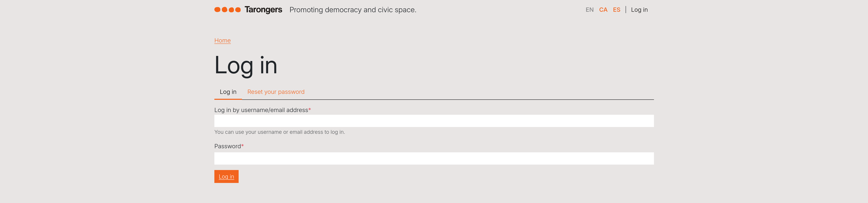Image resolution: width=868 pixels, height=203 pixels.
Task: Click the red asterisk beside username label
Action: tap(310, 110)
